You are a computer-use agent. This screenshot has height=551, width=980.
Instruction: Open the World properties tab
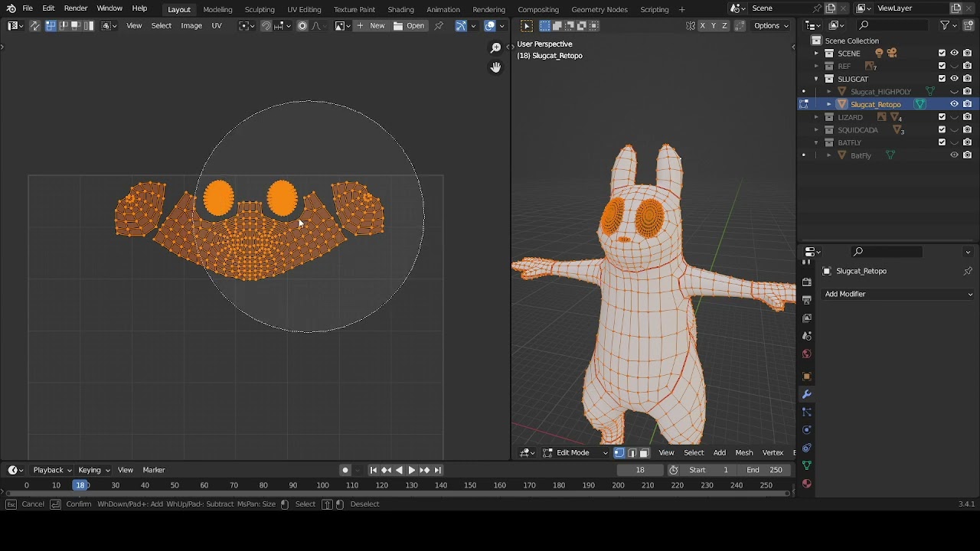coord(806,354)
